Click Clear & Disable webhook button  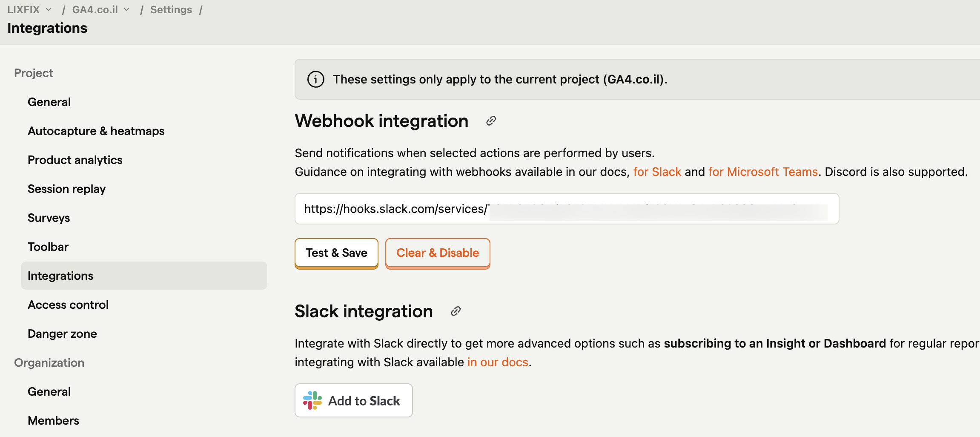click(438, 253)
